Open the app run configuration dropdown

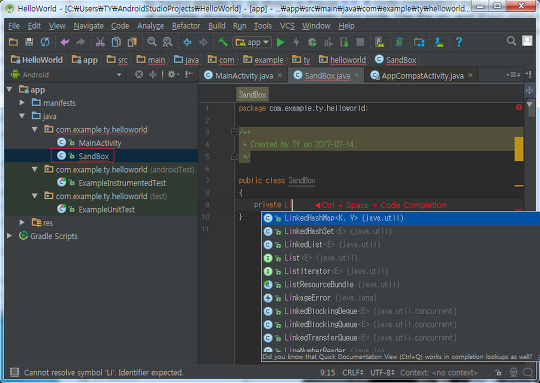click(x=252, y=42)
